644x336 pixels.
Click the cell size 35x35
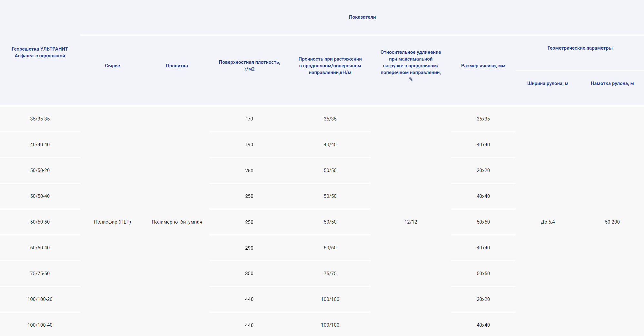click(483, 119)
